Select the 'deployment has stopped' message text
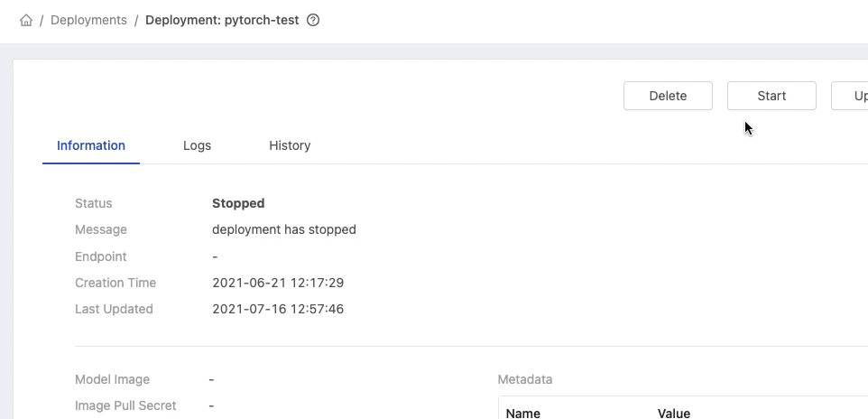Image resolution: width=868 pixels, height=419 pixels. (284, 229)
